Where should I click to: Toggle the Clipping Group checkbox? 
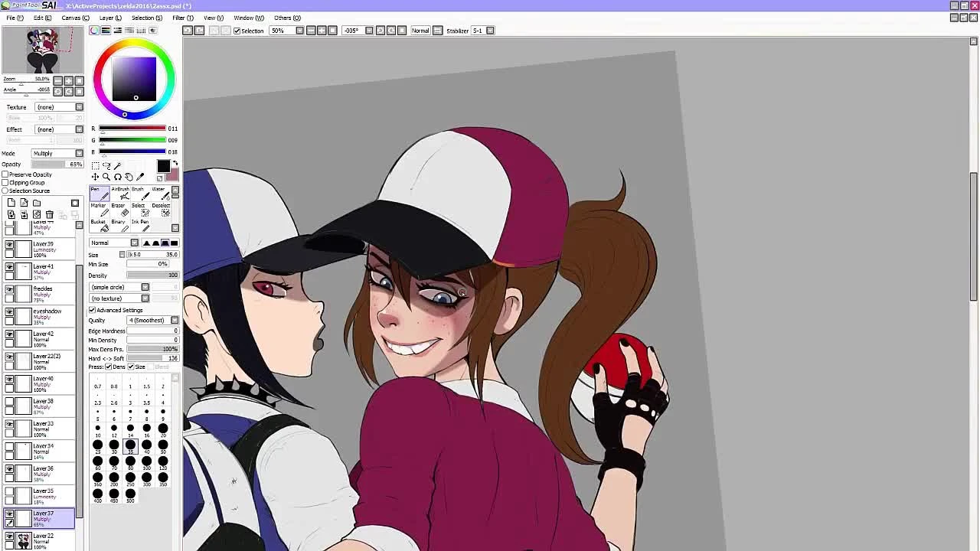click(5, 183)
